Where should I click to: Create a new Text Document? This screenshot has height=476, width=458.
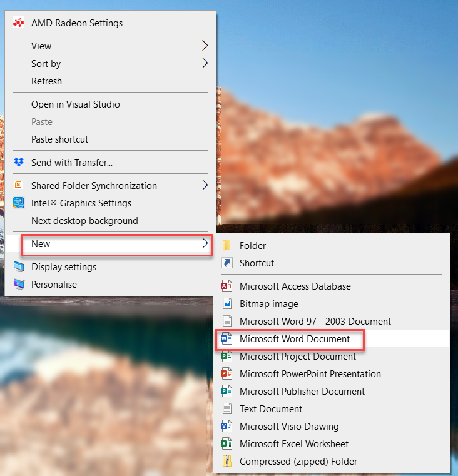point(332,408)
